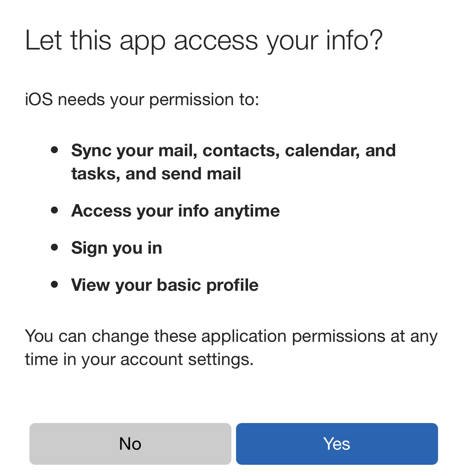Select the "Access your info anytime" permission
Screen dimensions: 457x476
point(176,211)
